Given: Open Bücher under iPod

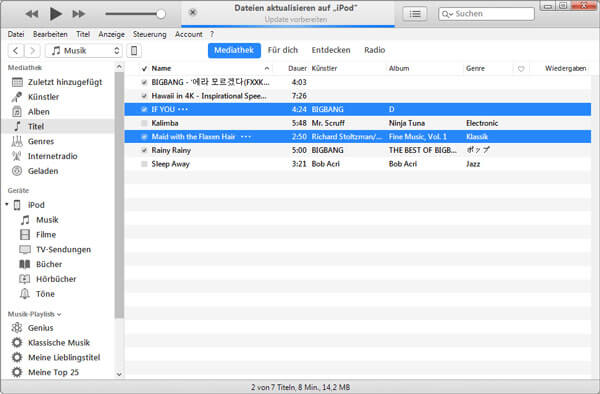Looking at the screenshot, I should pos(49,264).
